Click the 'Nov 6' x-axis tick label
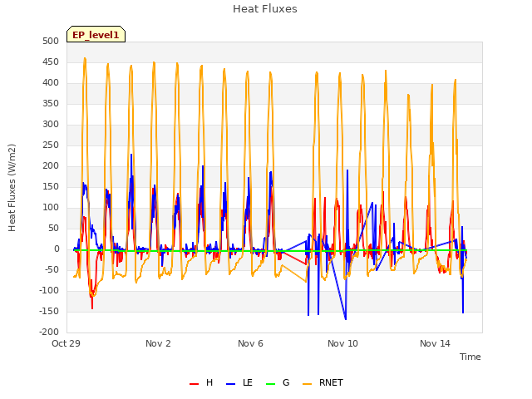Viewport: 532px width, 399px height. click(250, 343)
